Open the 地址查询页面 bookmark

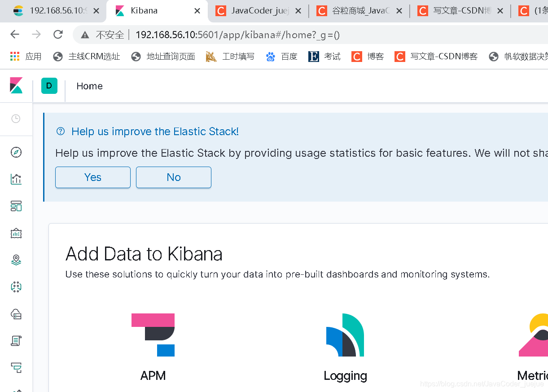(163, 56)
